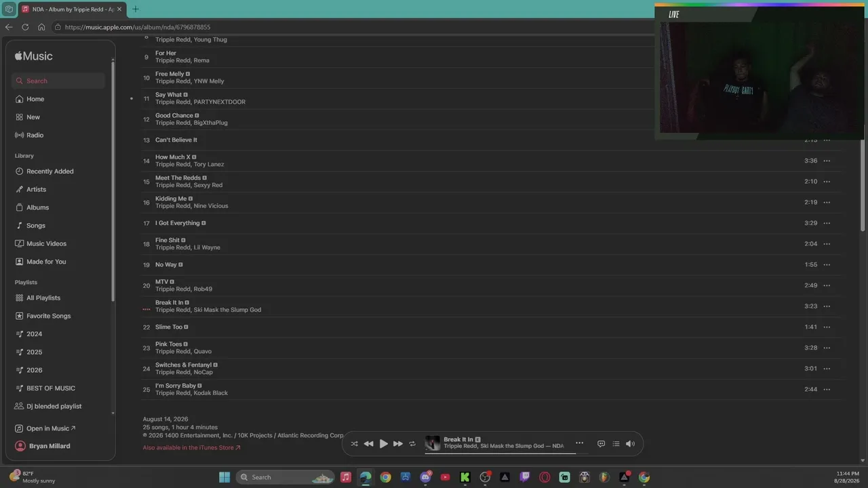
Task: Open more options for I Got Everything
Action: tap(827, 223)
